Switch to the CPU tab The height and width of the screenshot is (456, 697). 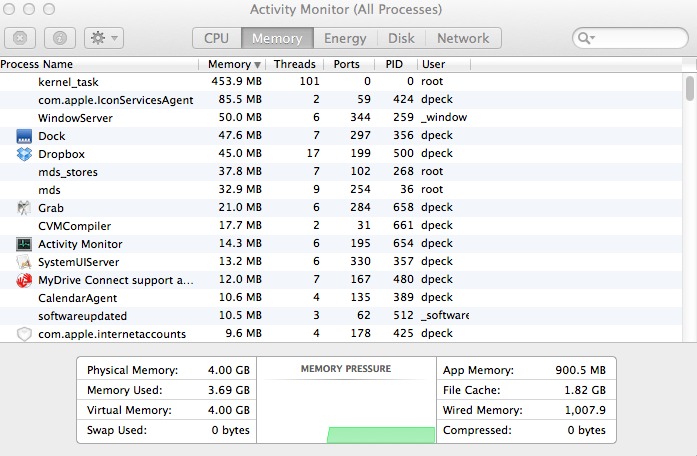click(x=216, y=38)
